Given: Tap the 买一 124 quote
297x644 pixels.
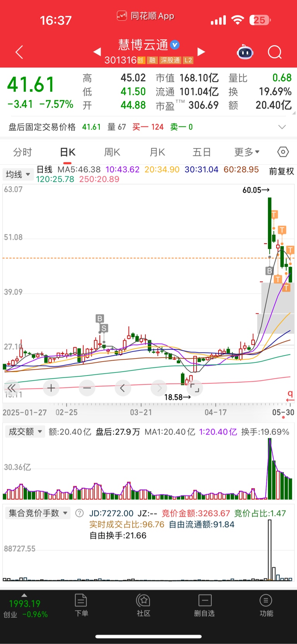Looking at the screenshot, I should coord(148,127).
